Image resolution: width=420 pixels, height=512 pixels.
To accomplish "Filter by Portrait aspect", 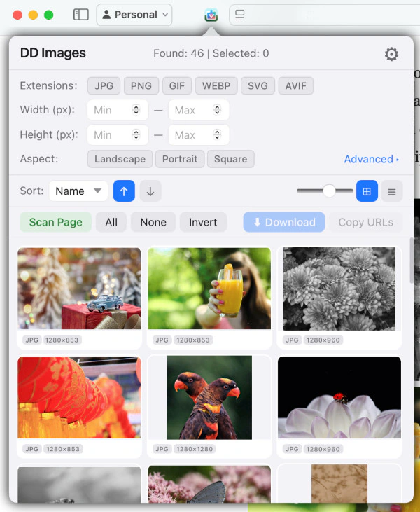I will tap(180, 159).
